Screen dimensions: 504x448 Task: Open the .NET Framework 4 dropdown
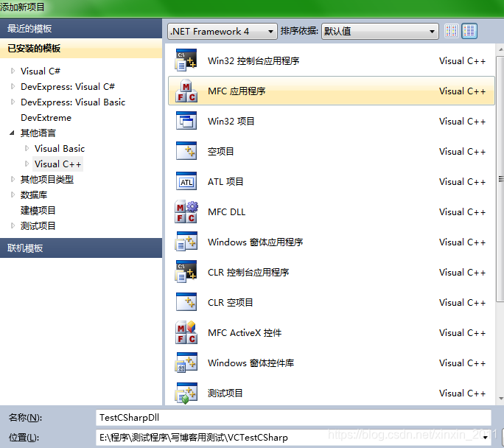[222, 32]
